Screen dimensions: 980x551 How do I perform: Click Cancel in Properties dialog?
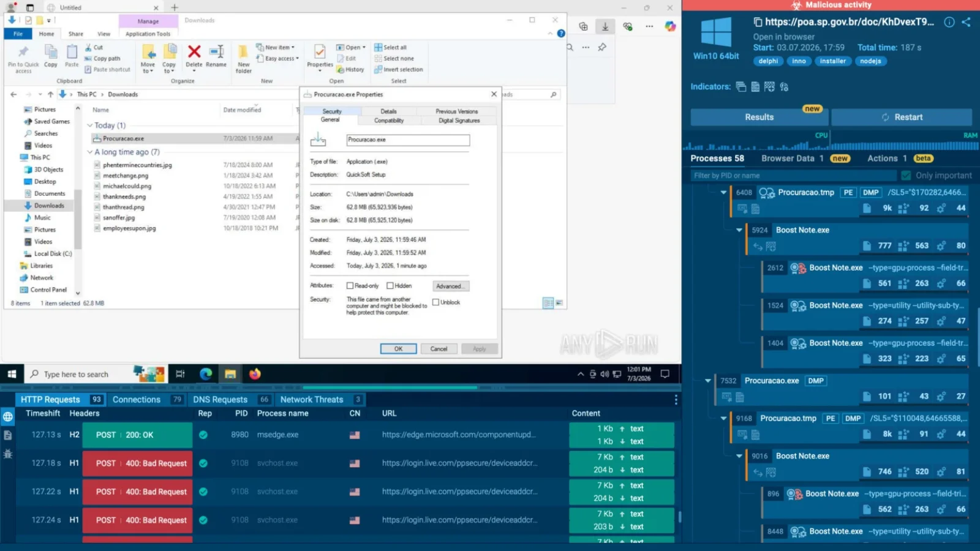[439, 349]
